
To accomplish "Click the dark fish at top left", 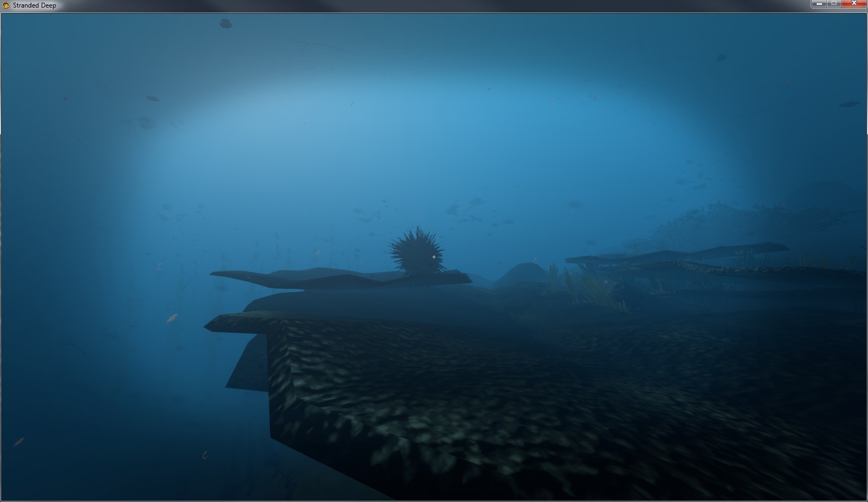I will pos(226,23).
